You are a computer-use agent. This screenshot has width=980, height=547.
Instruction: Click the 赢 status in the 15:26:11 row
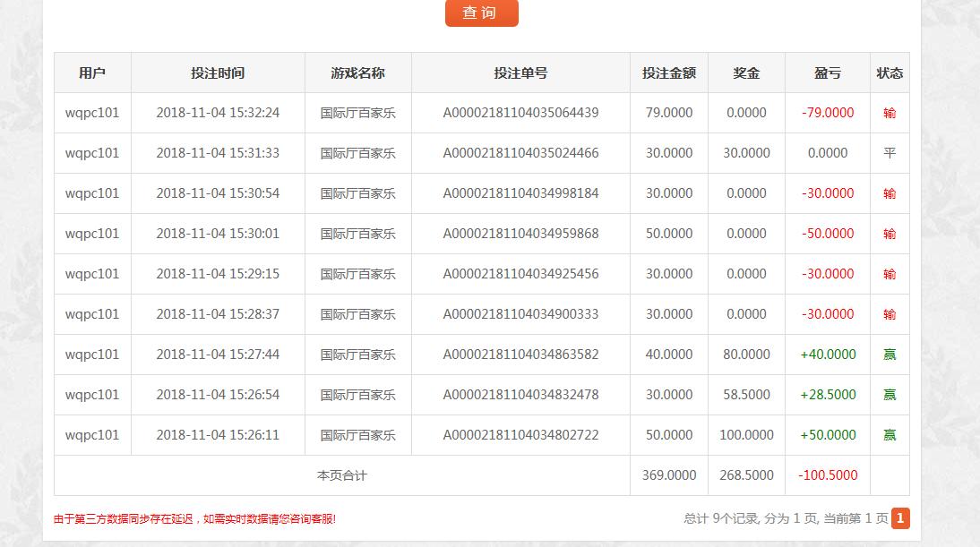pyautogui.click(x=890, y=435)
